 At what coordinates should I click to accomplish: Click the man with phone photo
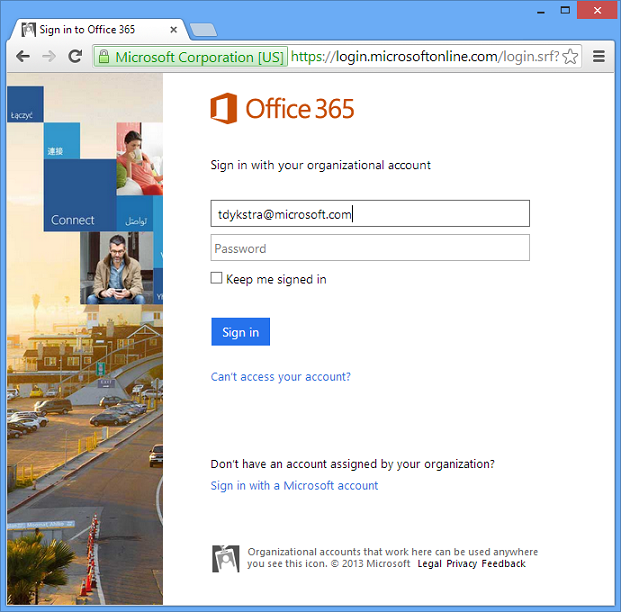[x=116, y=268]
